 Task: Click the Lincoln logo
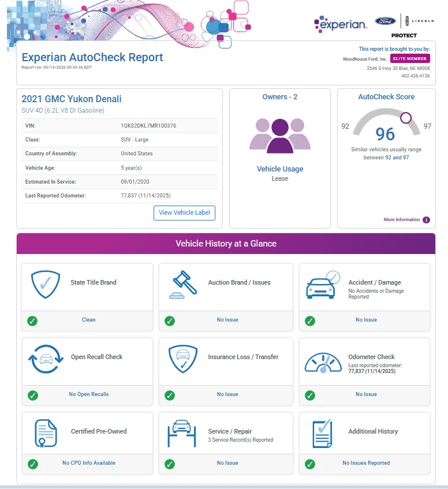pyautogui.click(x=419, y=21)
